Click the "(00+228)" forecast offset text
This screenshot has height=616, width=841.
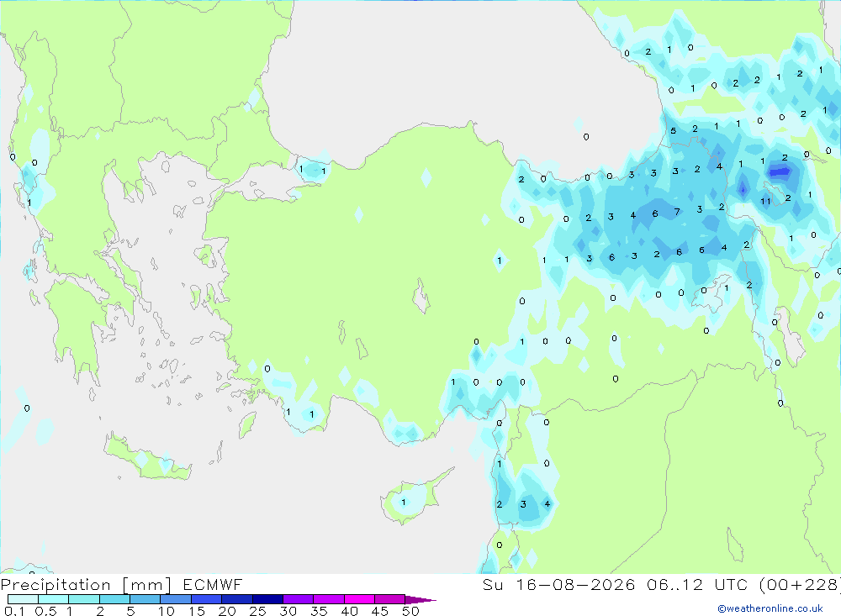[799, 584]
